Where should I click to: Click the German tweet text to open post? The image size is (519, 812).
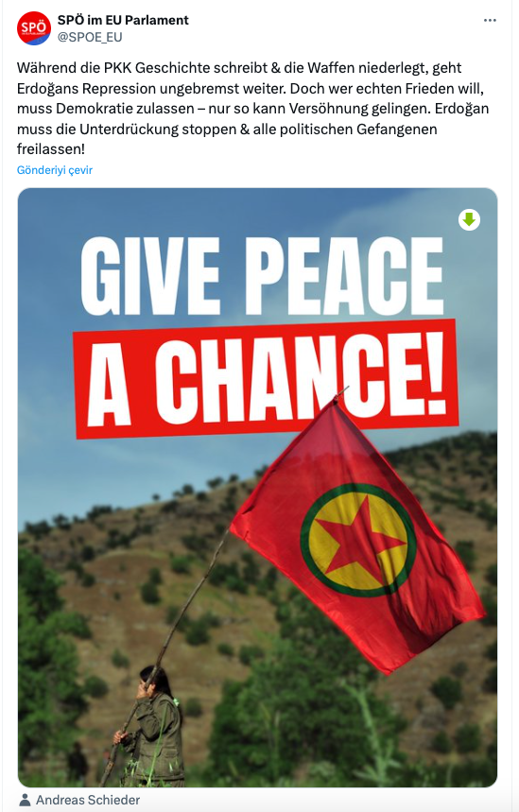[x=252, y=108]
